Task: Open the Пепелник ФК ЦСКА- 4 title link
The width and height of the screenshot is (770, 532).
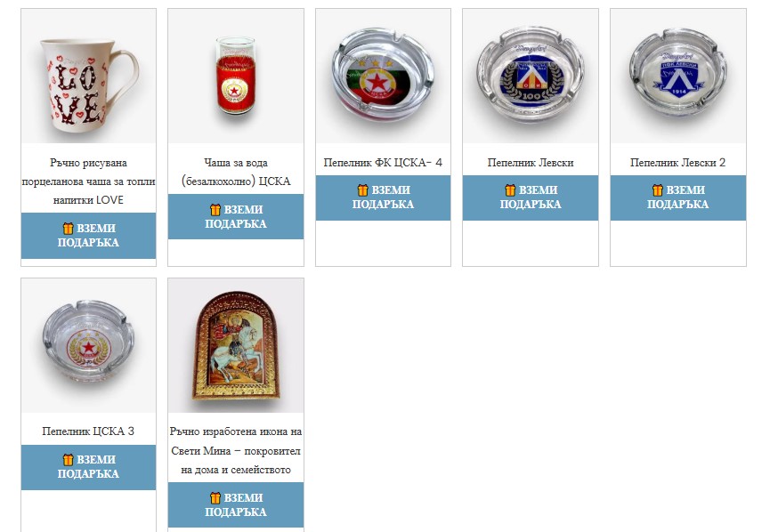Action: pyautogui.click(x=383, y=163)
